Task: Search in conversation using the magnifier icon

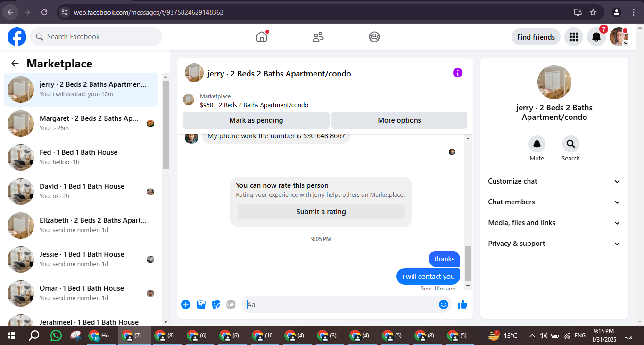Action: click(570, 144)
